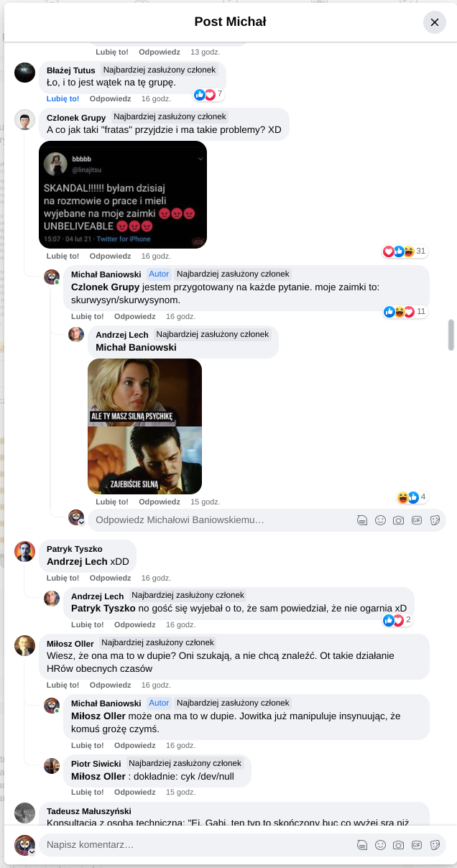Click camera icon in the reply field
The height and width of the screenshot is (868, 457).
399,520
